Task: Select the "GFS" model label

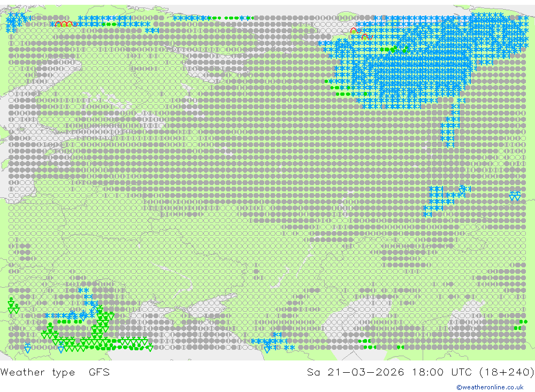Action: [100, 372]
